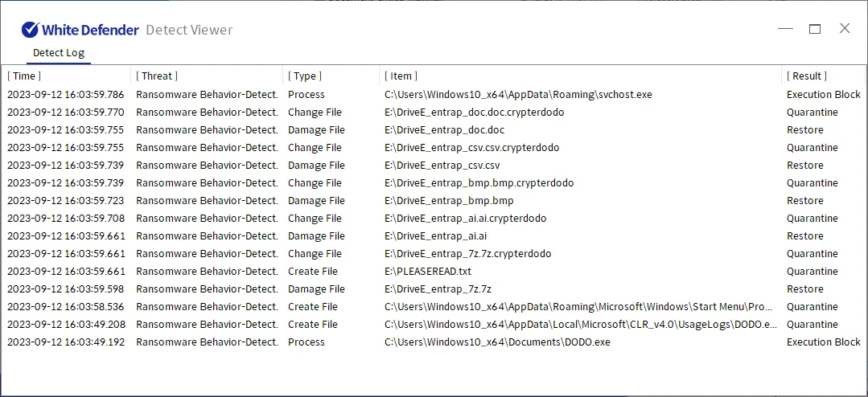
Task: Sort by the Time column header
Action: pos(24,76)
